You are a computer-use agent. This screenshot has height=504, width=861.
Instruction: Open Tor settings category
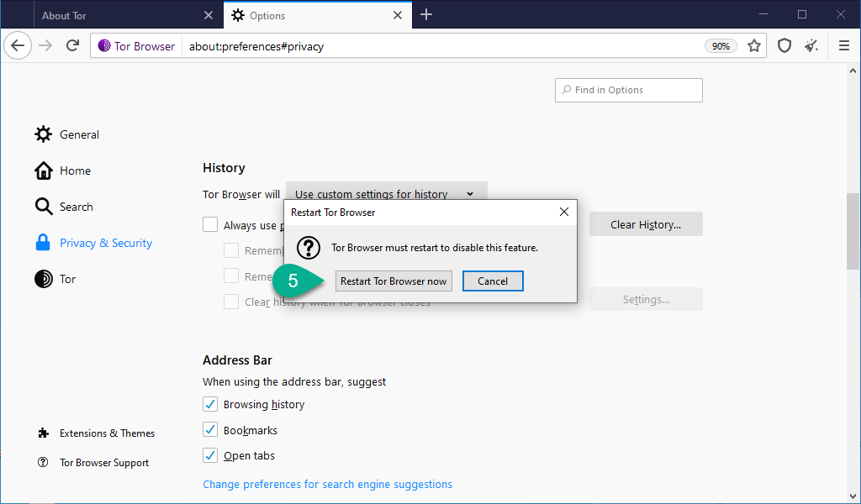[55, 279]
